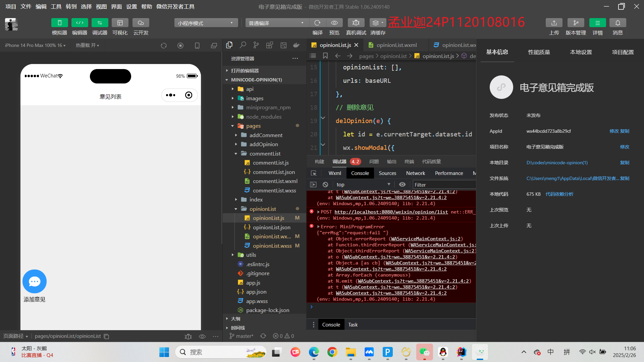
Task: Switch to the 性能质量 details tab
Action: click(x=539, y=52)
